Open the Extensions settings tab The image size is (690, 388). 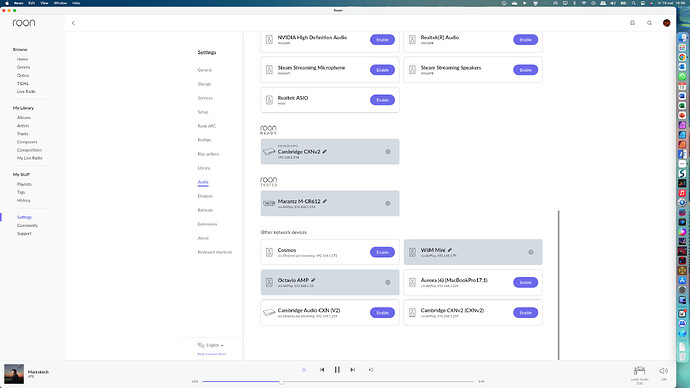[207, 224]
